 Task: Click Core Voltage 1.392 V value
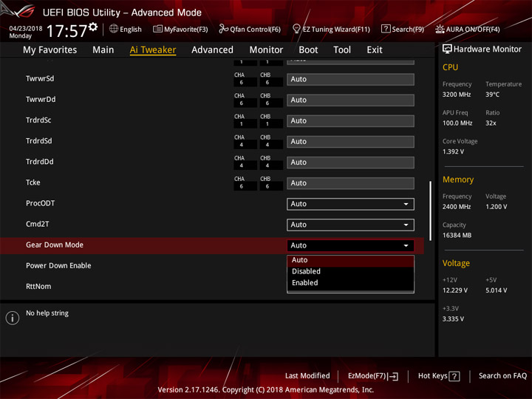(453, 151)
